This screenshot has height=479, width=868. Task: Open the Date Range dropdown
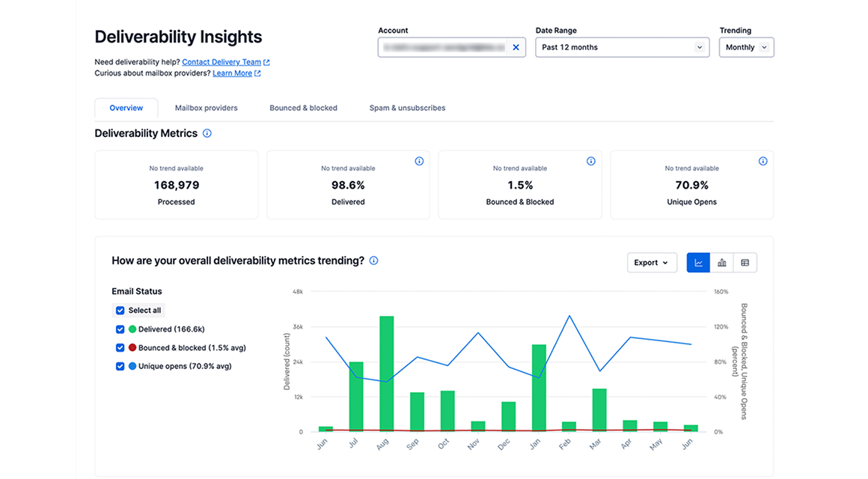(x=622, y=47)
